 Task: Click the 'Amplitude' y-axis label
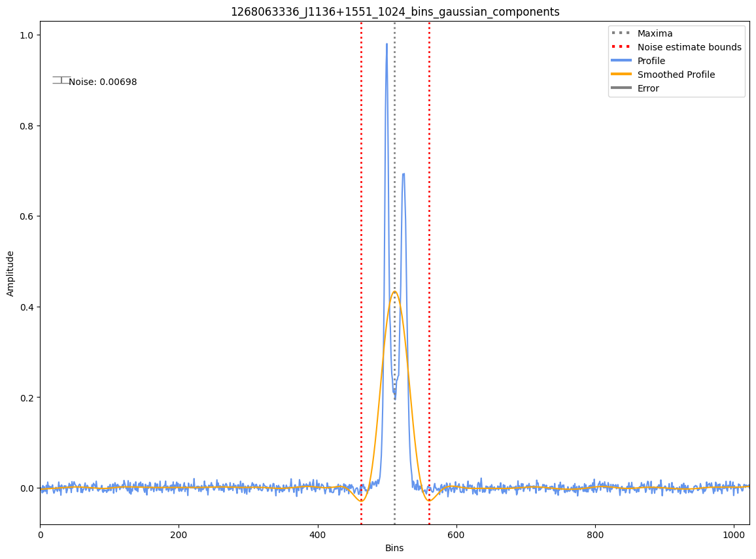point(10,273)
